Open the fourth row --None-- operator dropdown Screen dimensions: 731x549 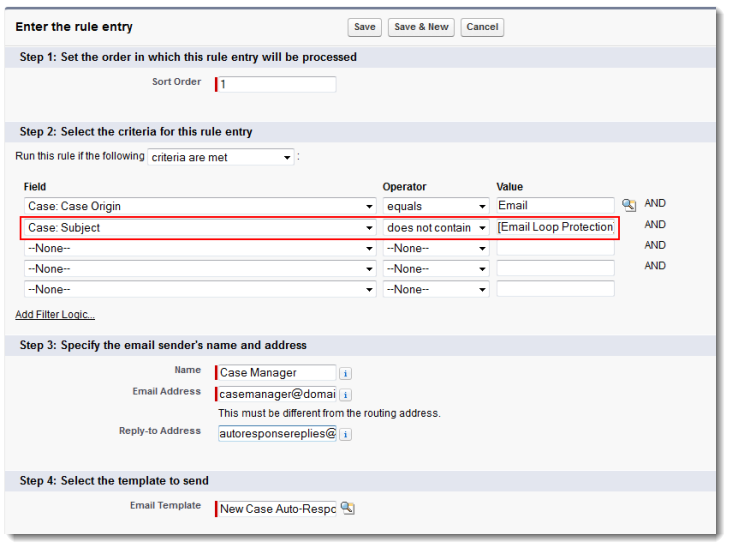[x=436, y=269]
